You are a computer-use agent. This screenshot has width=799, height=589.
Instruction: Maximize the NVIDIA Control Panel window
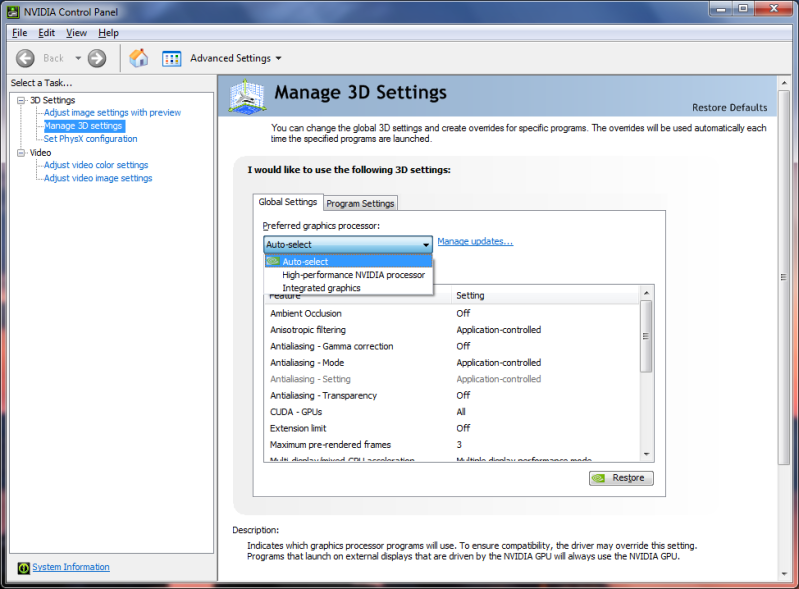click(x=743, y=9)
